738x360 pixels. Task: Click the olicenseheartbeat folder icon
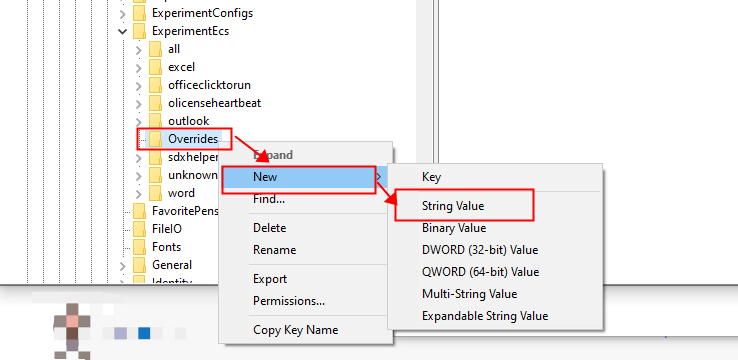pyautogui.click(x=155, y=103)
